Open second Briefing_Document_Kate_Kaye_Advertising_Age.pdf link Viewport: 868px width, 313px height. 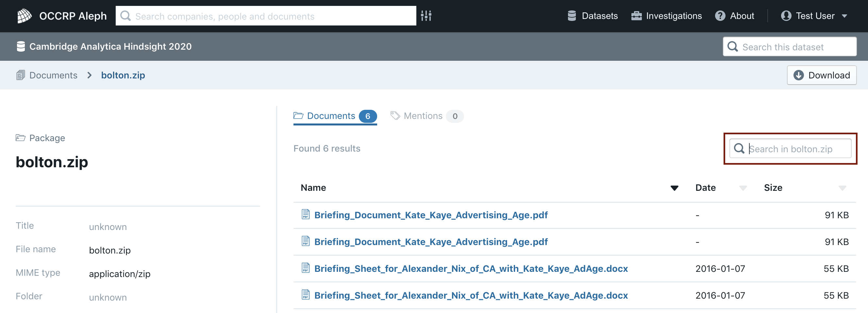pyautogui.click(x=431, y=242)
